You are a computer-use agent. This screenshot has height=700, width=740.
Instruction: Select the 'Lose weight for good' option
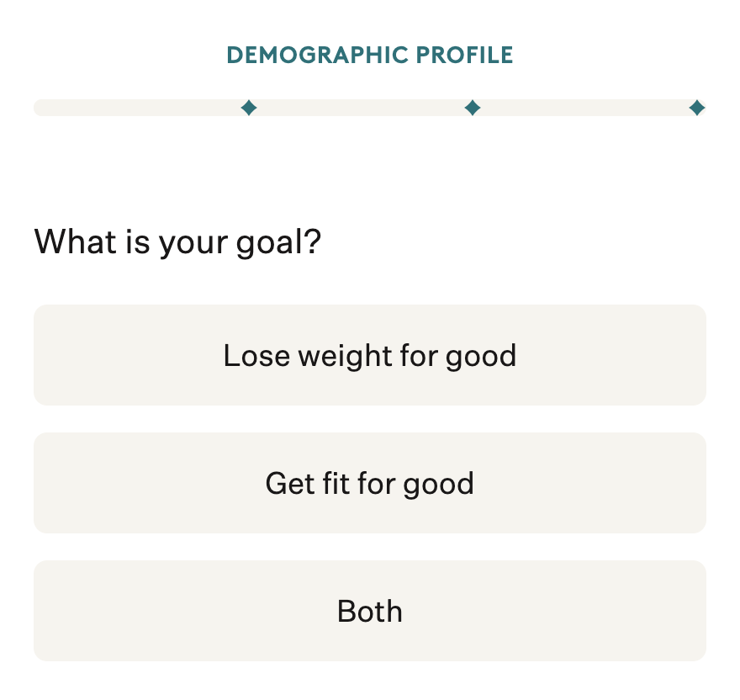point(370,355)
